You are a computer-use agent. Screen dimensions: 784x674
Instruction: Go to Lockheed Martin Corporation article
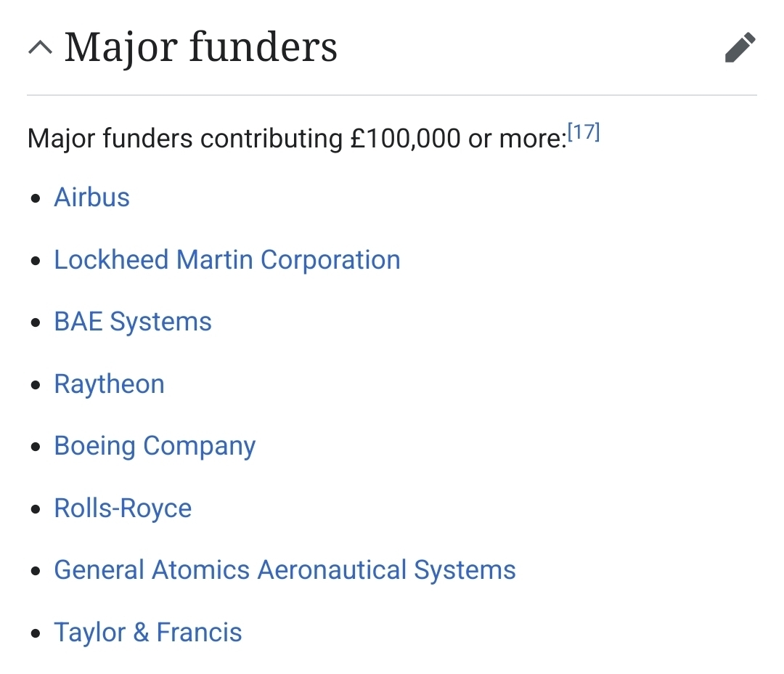[x=226, y=260]
